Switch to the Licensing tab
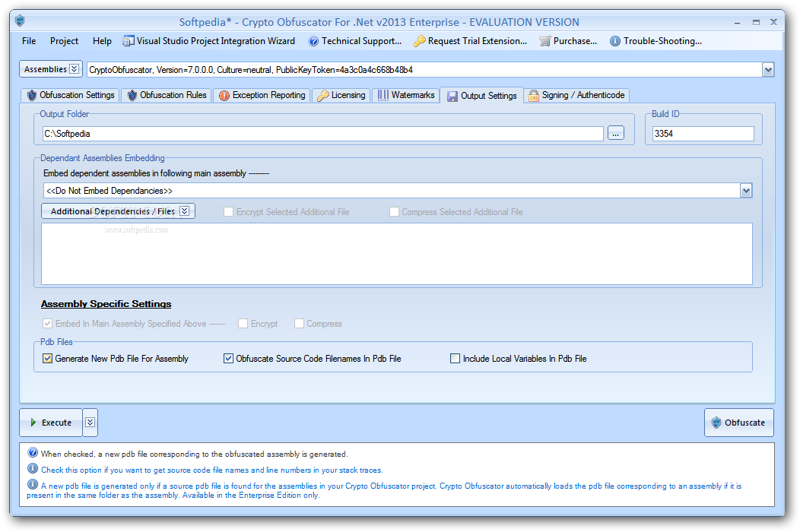Viewport: 800px width, 532px height. click(x=341, y=96)
